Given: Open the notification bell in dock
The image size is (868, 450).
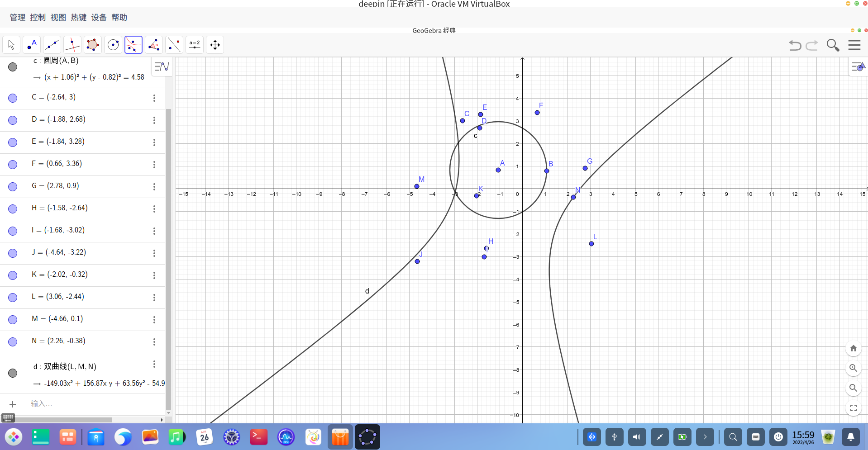Looking at the screenshot, I should click(x=851, y=437).
